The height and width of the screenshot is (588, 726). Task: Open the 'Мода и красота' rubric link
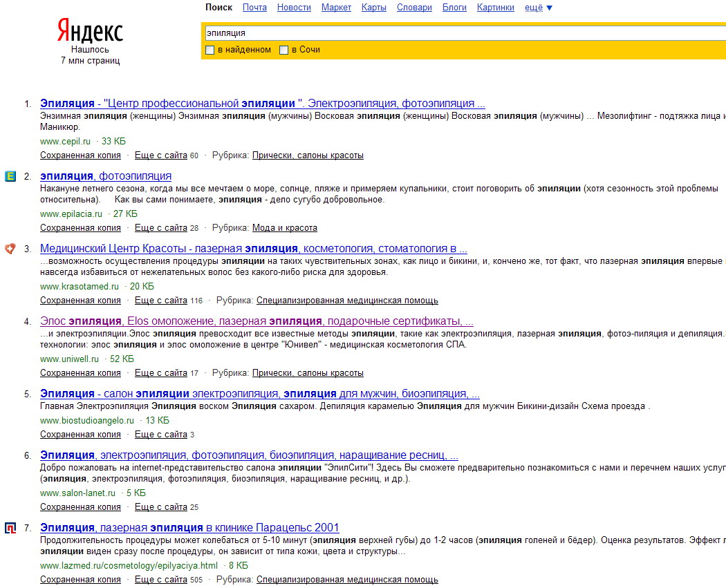[284, 228]
